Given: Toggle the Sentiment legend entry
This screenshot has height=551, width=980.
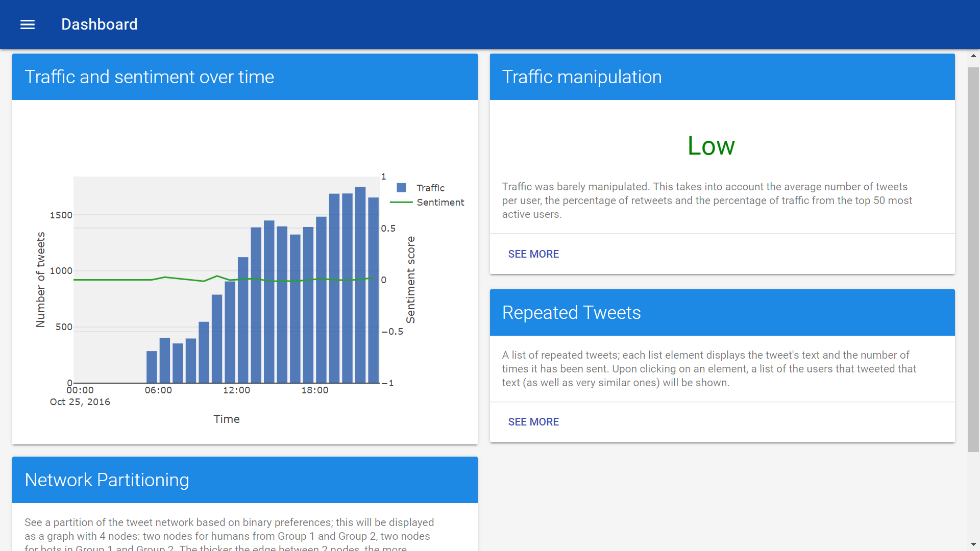Looking at the screenshot, I should [x=427, y=202].
